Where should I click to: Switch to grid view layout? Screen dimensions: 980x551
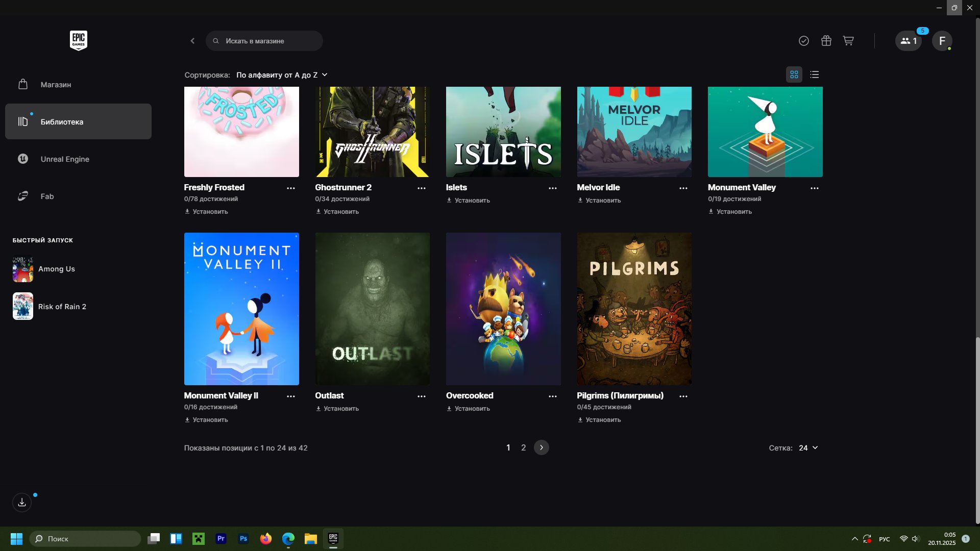794,74
